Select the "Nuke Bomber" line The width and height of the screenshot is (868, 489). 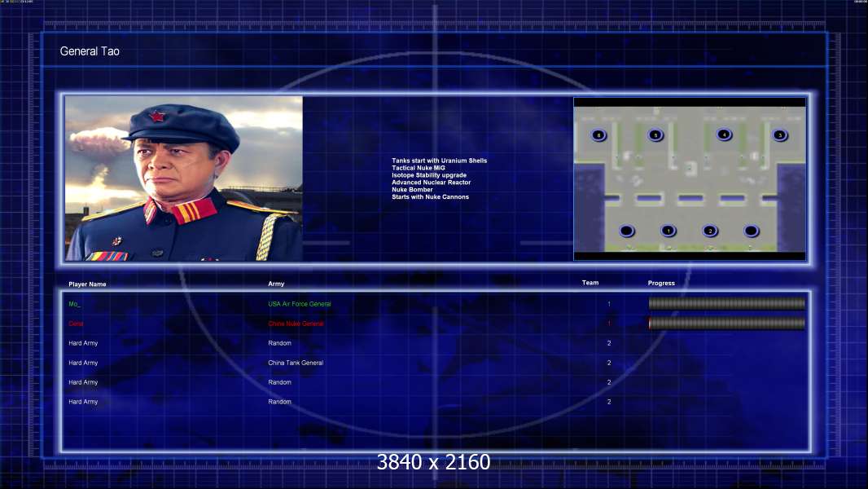(x=412, y=189)
